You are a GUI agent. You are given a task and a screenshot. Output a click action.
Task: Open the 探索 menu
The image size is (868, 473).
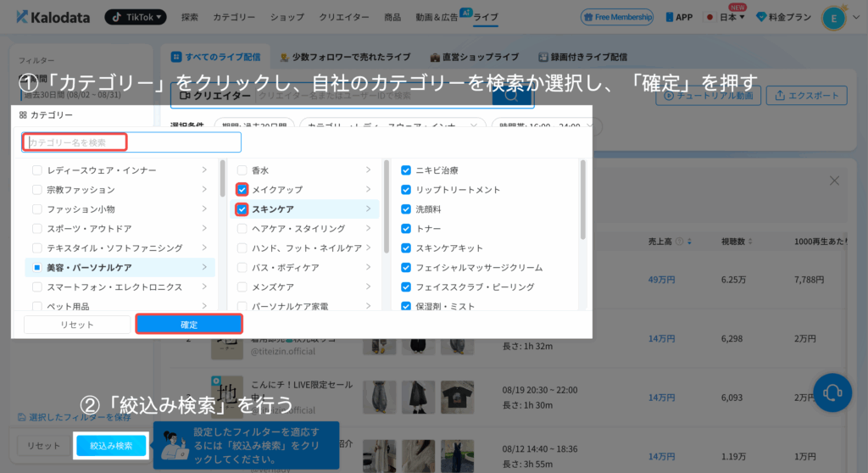tap(189, 17)
